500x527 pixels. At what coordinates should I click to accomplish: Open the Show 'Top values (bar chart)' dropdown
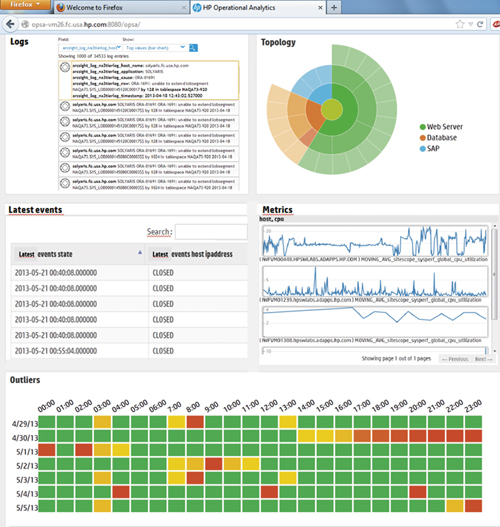click(x=154, y=48)
